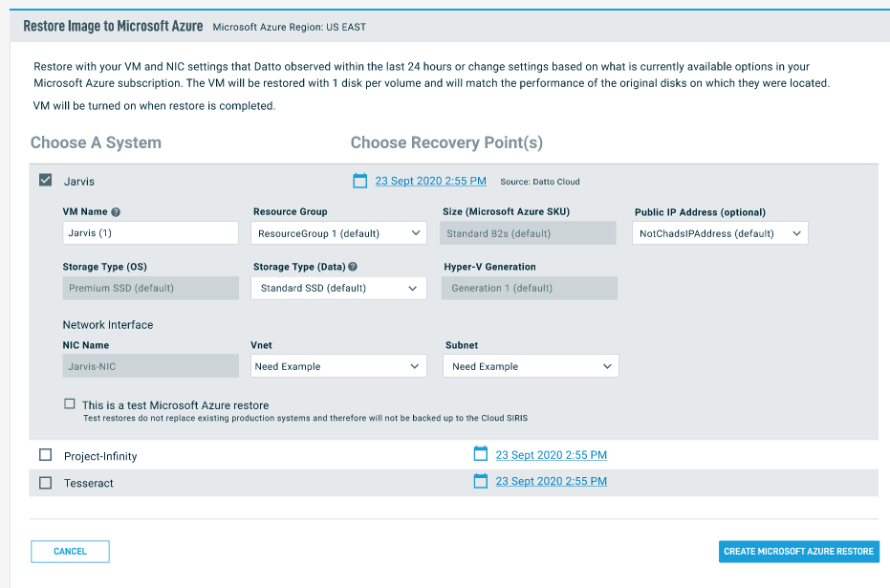This screenshot has width=890, height=588.
Task: Click the VM Name input field
Action: coord(150,233)
